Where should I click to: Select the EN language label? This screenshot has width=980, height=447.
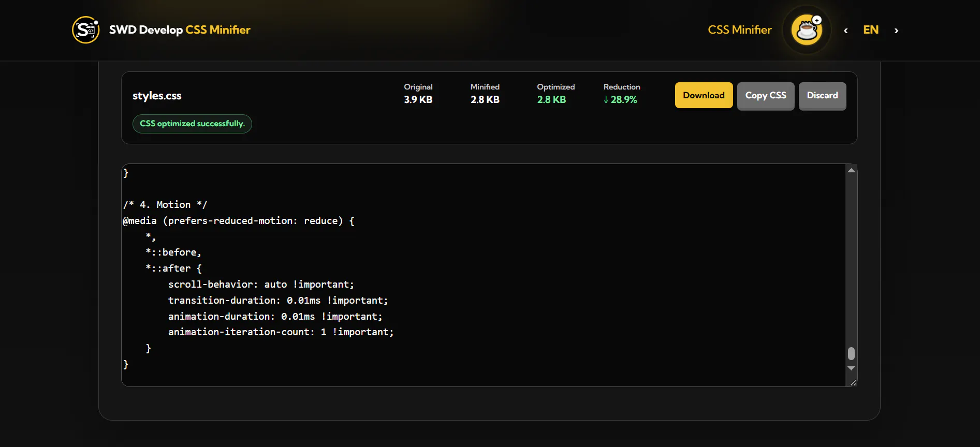(x=871, y=30)
